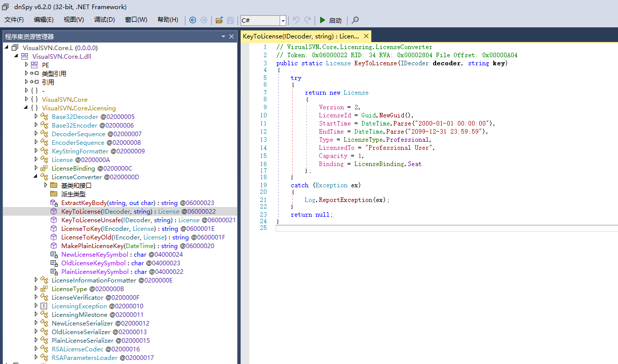Expand the VisualSVN.Core namespace
The width and height of the screenshot is (618, 364).
point(26,99)
